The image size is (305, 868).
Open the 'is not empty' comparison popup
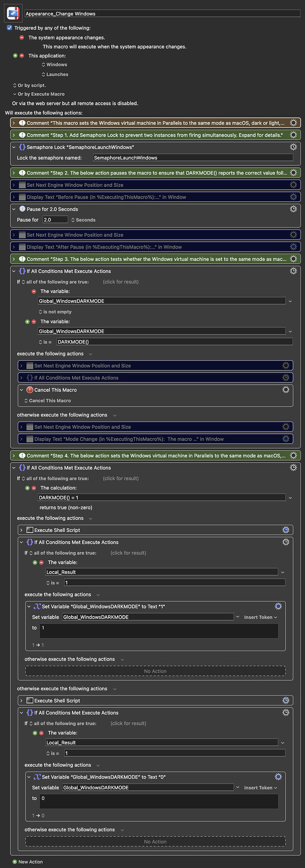coord(55,312)
